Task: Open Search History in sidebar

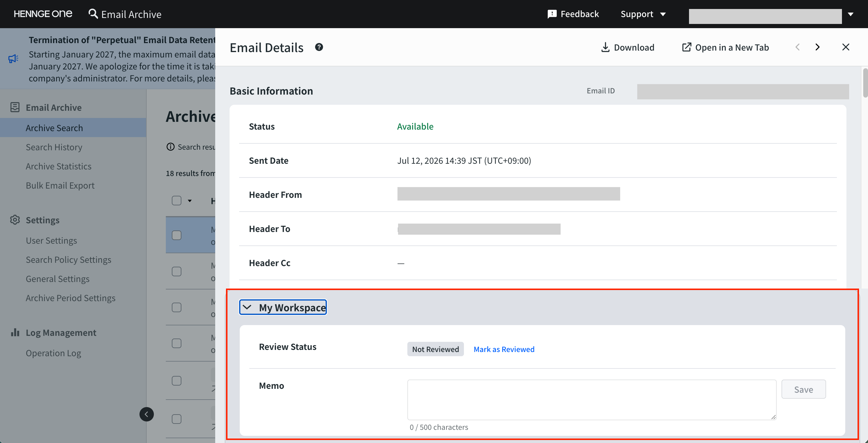Action: click(x=54, y=147)
